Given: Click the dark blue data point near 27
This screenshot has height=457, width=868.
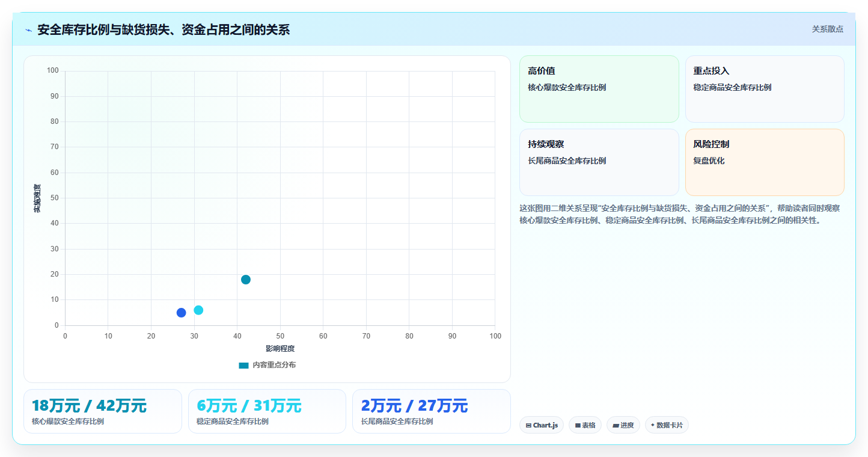Looking at the screenshot, I should [x=182, y=313].
